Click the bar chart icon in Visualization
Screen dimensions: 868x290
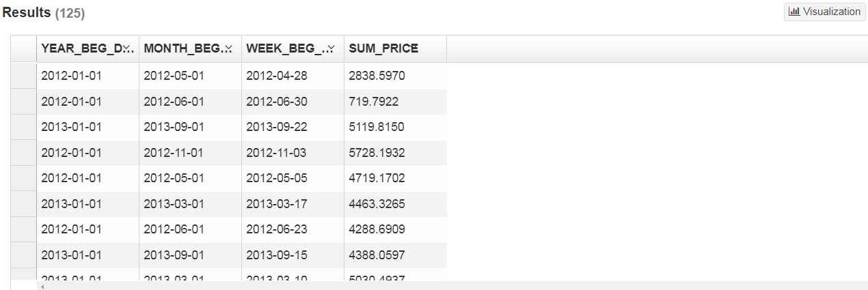tap(794, 12)
